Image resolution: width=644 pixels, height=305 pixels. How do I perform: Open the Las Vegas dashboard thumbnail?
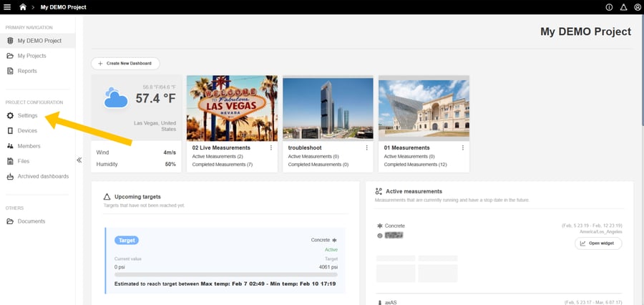pos(231,107)
